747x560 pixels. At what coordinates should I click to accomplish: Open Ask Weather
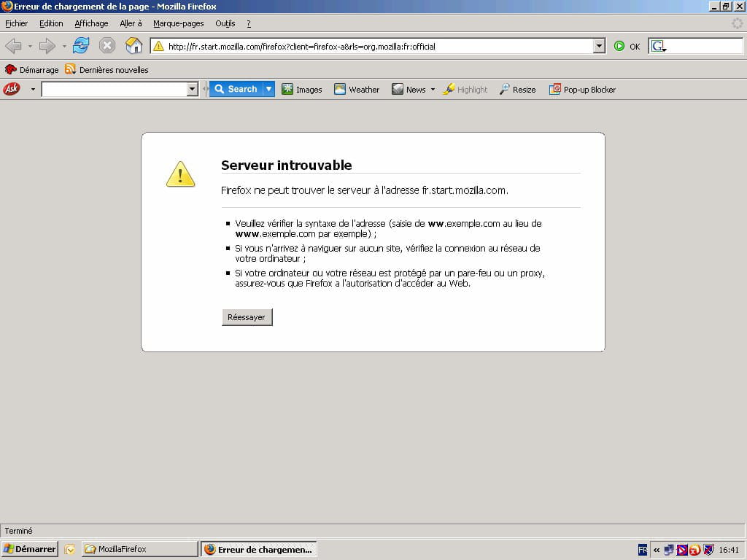[356, 90]
